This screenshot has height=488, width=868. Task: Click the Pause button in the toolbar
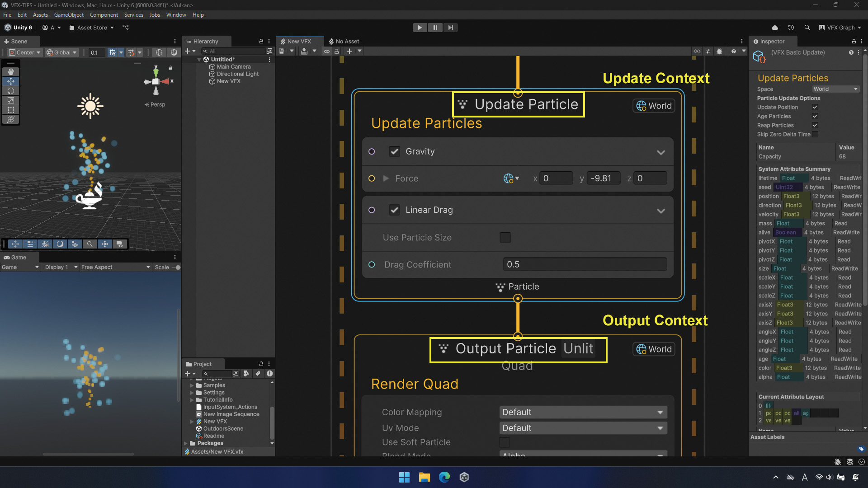[435, 28]
